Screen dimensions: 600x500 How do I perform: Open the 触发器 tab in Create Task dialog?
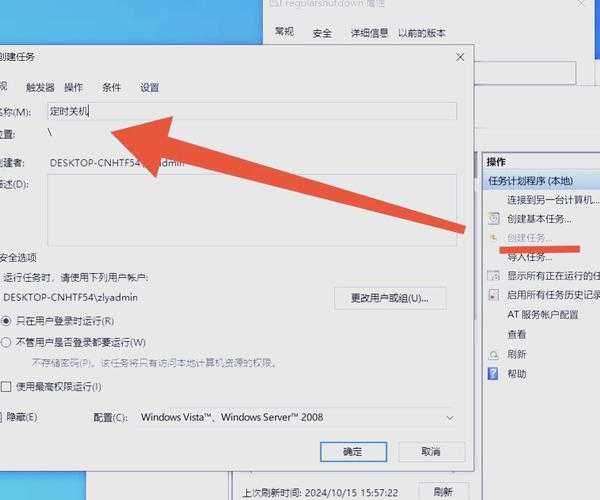[40, 88]
